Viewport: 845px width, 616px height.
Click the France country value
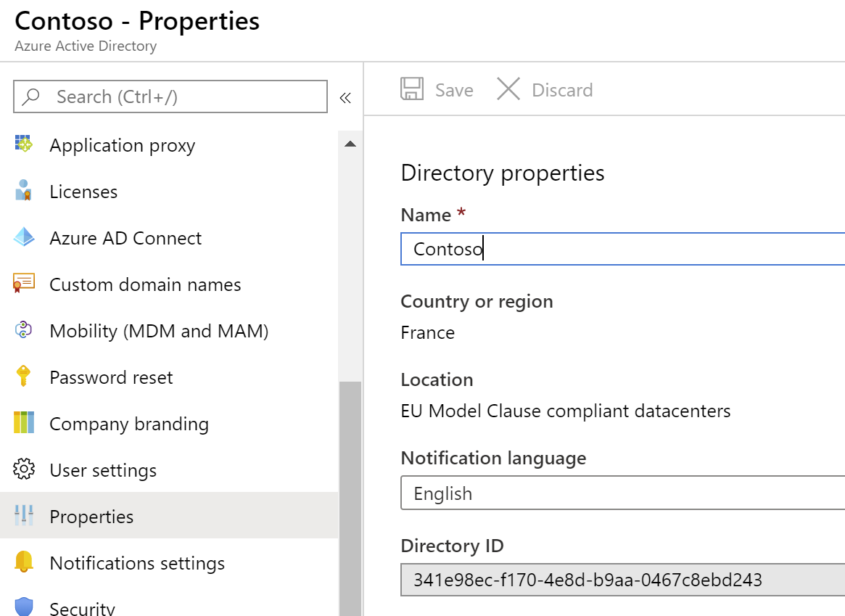[x=427, y=332]
